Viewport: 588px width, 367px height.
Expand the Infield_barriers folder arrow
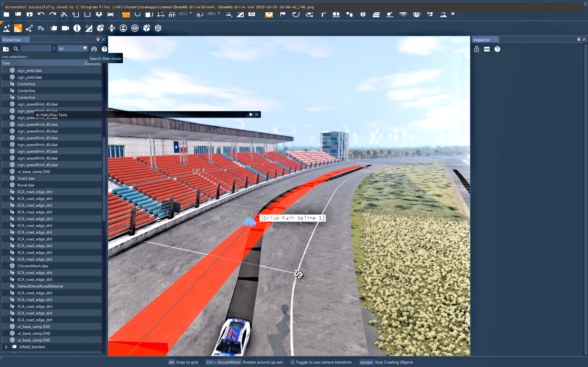click(6, 347)
